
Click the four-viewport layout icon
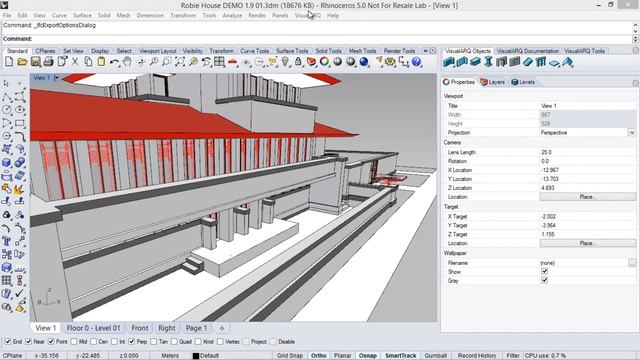[x=219, y=62]
